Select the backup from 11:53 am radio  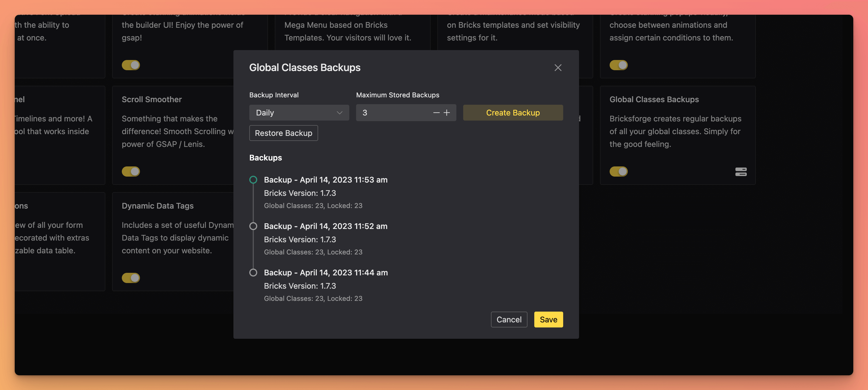[x=253, y=180]
